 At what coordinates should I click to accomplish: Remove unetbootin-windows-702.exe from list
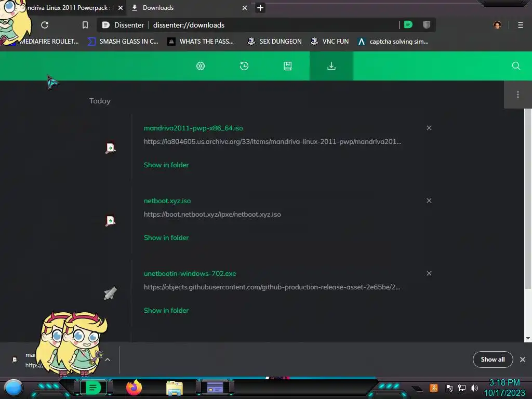pyautogui.click(x=429, y=273)
